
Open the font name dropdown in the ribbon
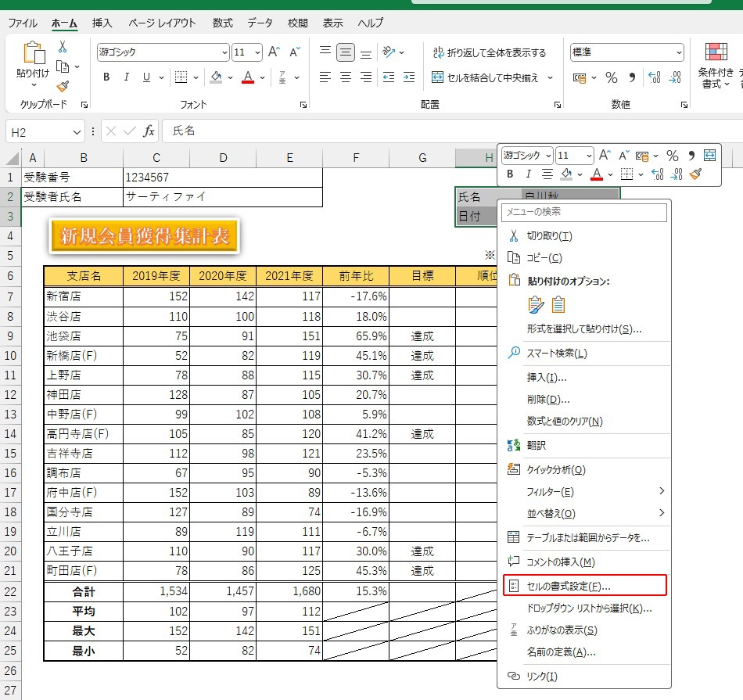tap(224, 52)
